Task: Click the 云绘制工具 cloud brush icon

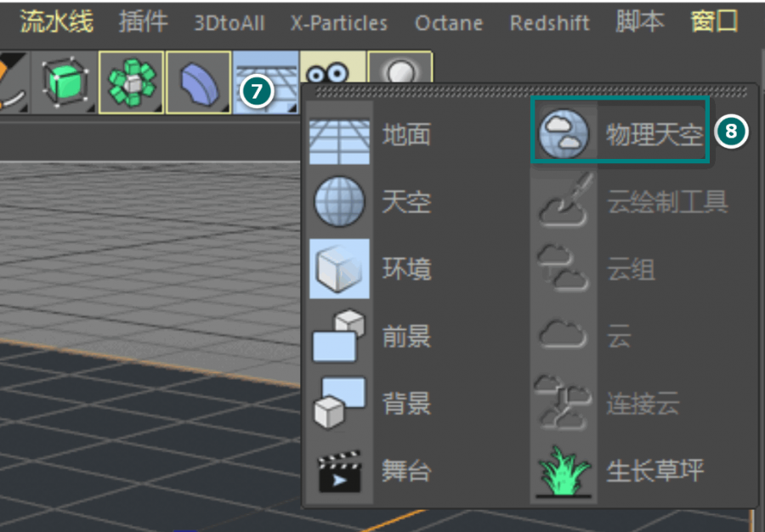Action: tap(564, 200)
